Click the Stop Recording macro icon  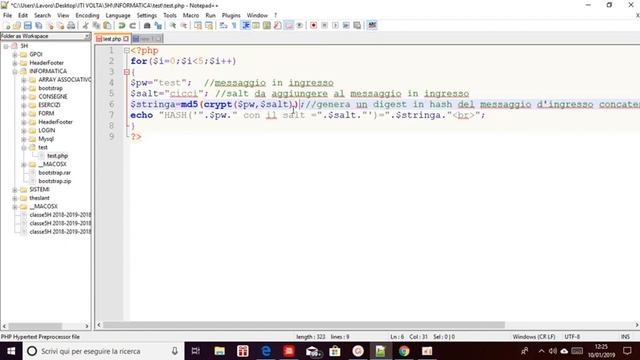click(x=324, y=26)
